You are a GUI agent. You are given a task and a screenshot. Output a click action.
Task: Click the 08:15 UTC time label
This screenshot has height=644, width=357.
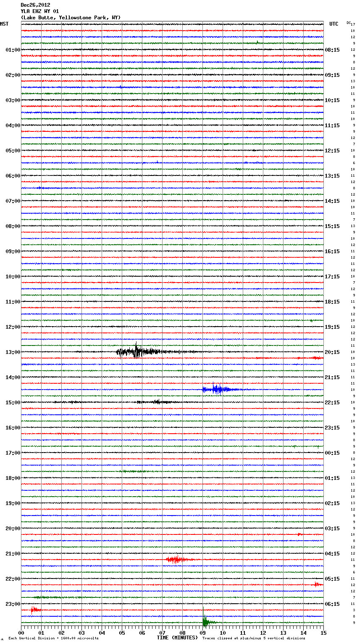click(x=332, y=50)
